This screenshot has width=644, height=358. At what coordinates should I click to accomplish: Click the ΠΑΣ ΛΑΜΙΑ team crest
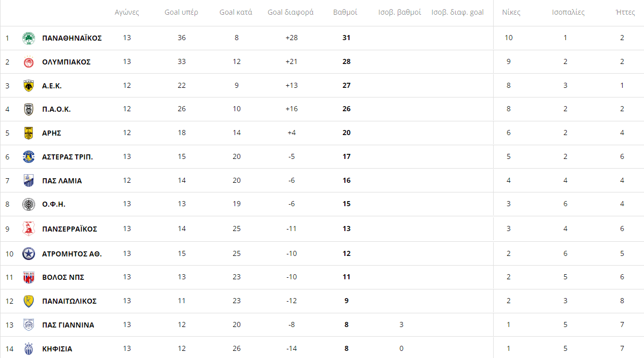29,181
